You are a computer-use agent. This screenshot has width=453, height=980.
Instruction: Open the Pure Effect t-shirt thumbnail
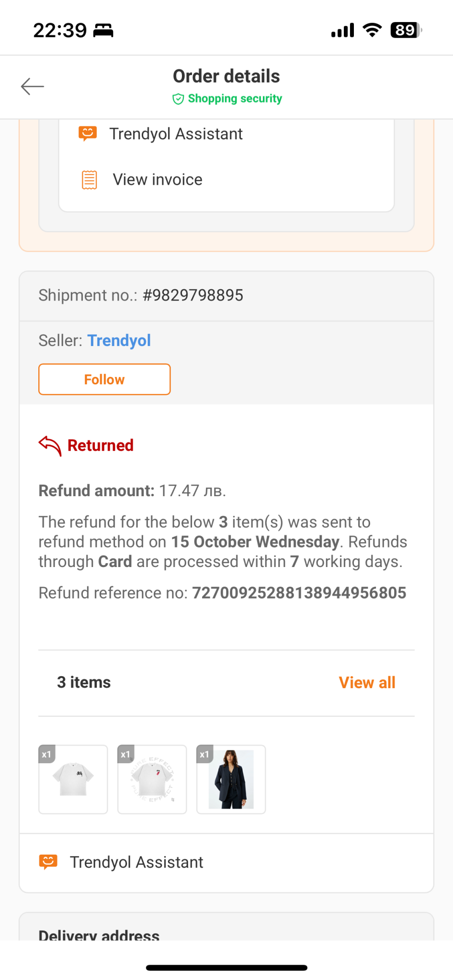152,779
